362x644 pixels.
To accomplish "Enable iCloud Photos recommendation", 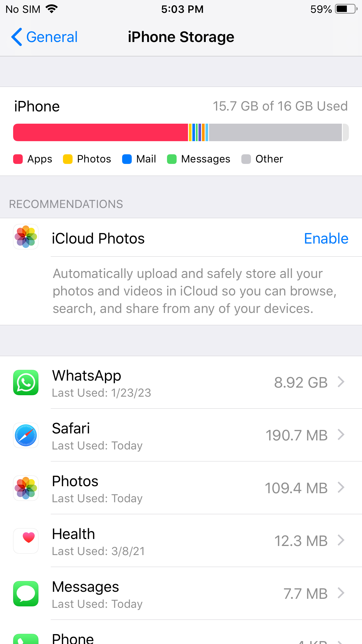I will (326, 238).
